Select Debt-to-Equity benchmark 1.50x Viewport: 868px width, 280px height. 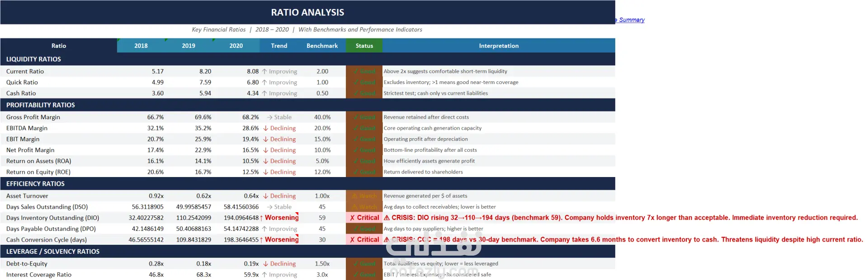click(322, 264)
